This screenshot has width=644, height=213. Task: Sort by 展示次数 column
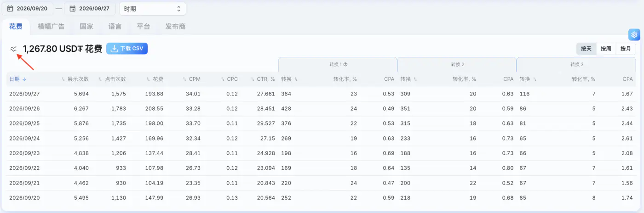[75, 79]
